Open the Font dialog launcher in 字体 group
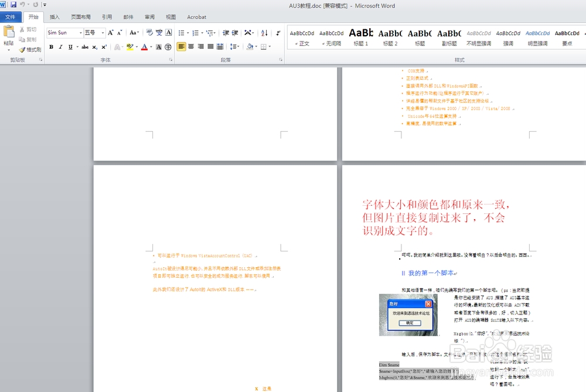The height and width of the screenshot is (392, 586). (x=171, y=59)
